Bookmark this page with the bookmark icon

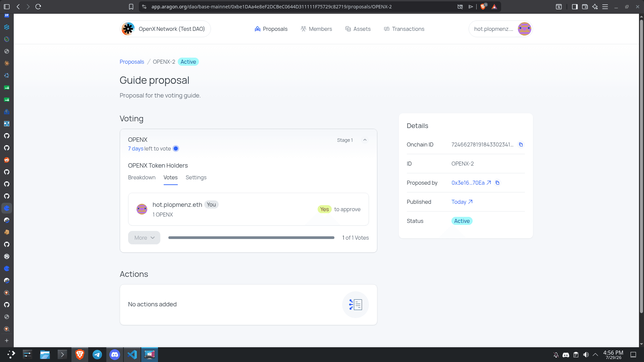point(131,7)
